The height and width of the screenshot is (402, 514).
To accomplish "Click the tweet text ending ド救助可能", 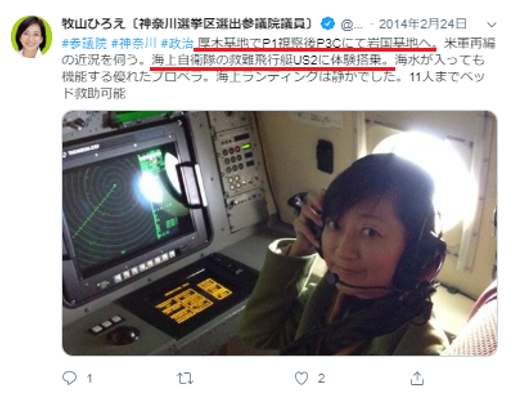I will point(94,94).
